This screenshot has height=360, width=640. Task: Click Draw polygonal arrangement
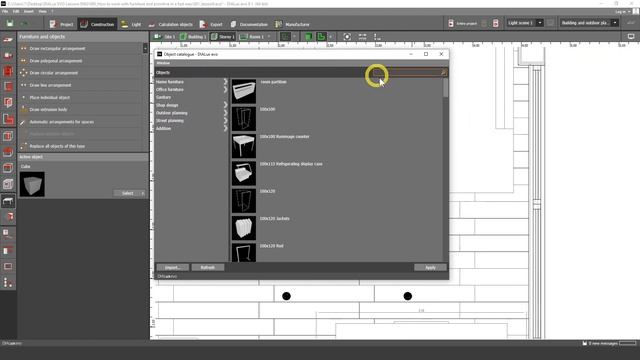tap(56, 61)
